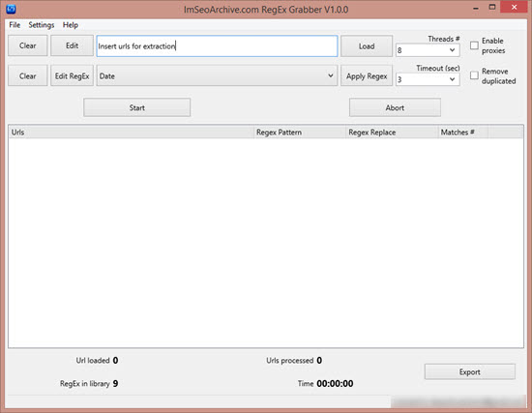Viewport: 532px width, 413px height.
Task: Sort by the Matches # column header
Action: (463, 132)
